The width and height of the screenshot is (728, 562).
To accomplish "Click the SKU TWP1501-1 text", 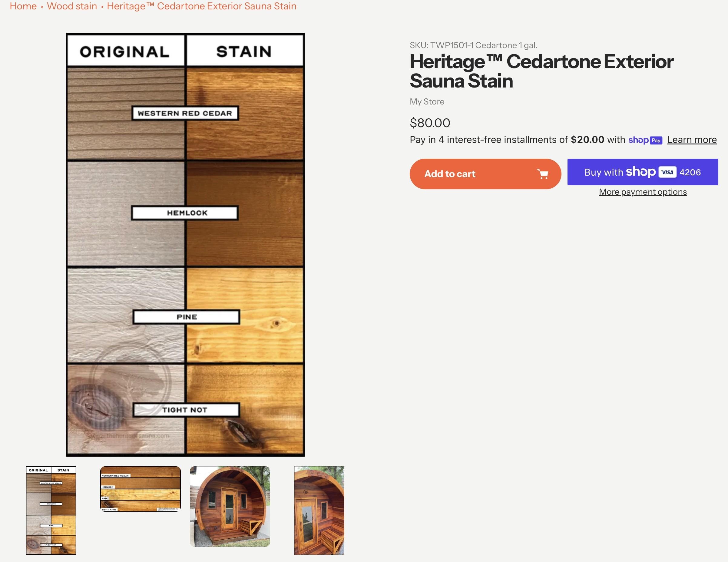I will [473, 45].
